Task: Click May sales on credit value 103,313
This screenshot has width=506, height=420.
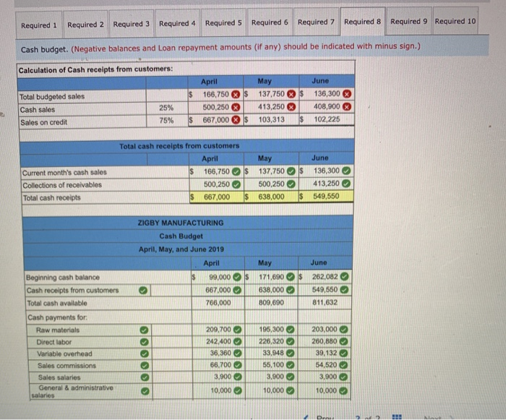Action: tap(271, 120)
